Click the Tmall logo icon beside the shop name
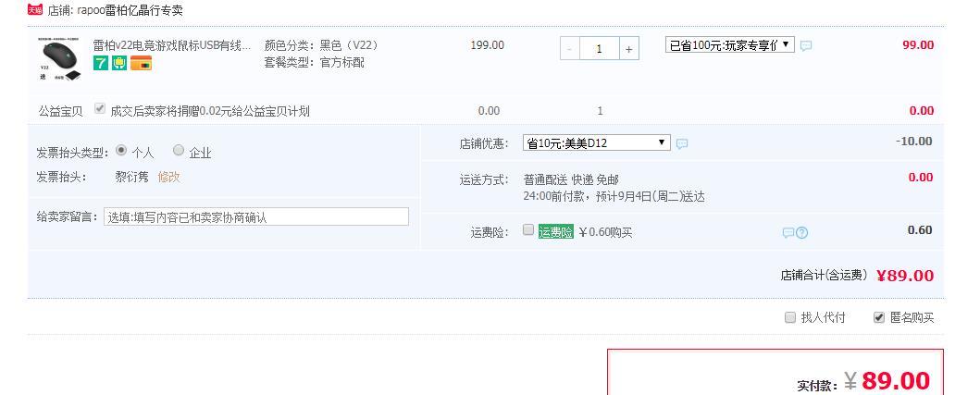 click(35, 10)
